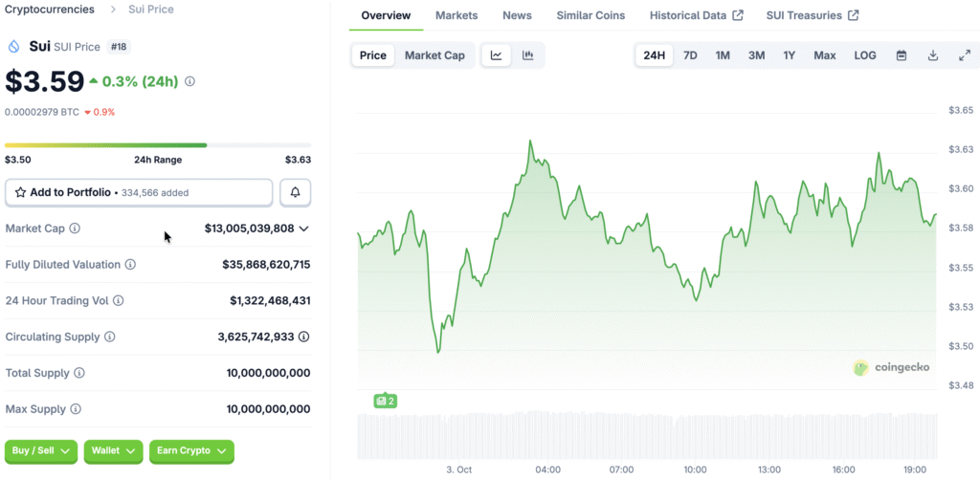
Task: Switch to candlestick chart icon
Action: point(527,55)
